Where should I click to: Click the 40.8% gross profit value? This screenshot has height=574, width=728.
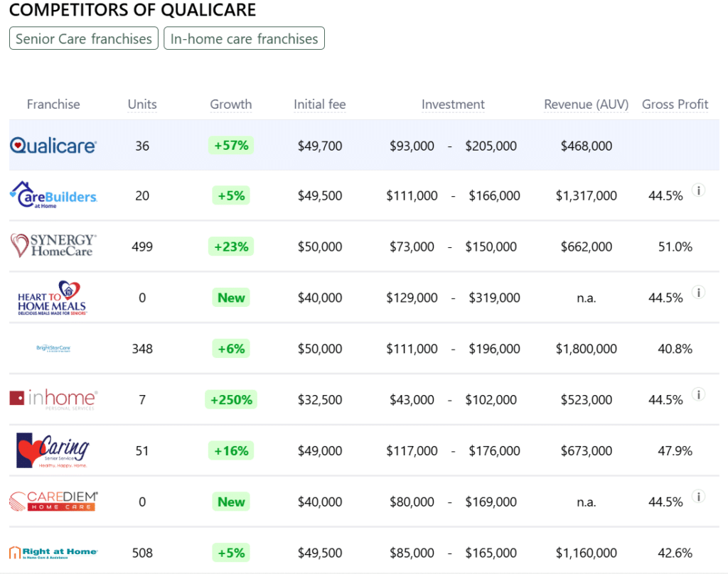[675, 349]
